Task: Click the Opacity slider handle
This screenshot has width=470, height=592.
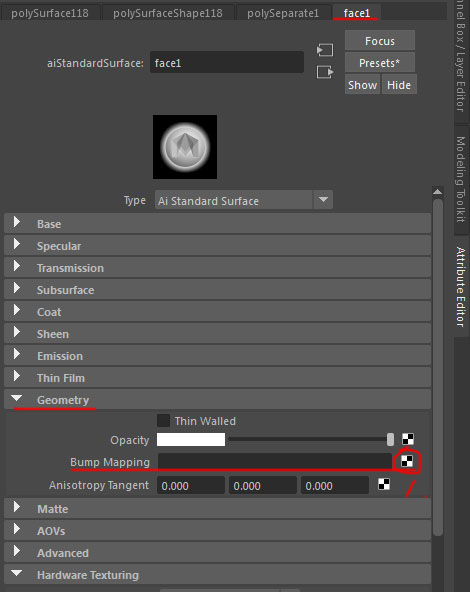Action: pyautogui.click(x=390, y=439)
